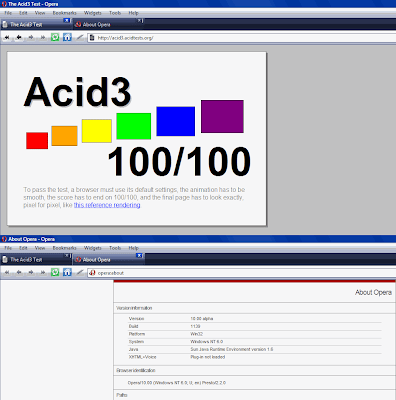Go Back using the Acid3 Test window toolbar
This screenshot has height=400, width=396.
click(x=19, y=38)
